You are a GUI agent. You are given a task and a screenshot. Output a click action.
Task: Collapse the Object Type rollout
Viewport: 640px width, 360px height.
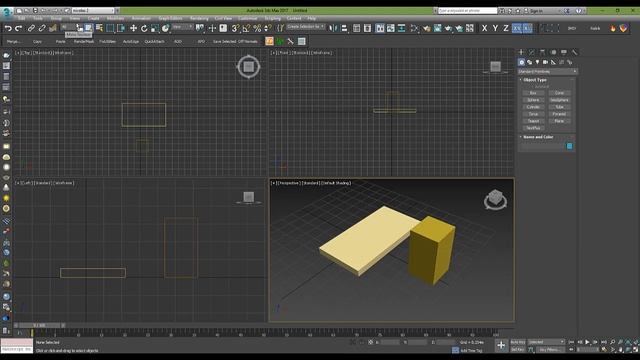click(x=534, y=80)
